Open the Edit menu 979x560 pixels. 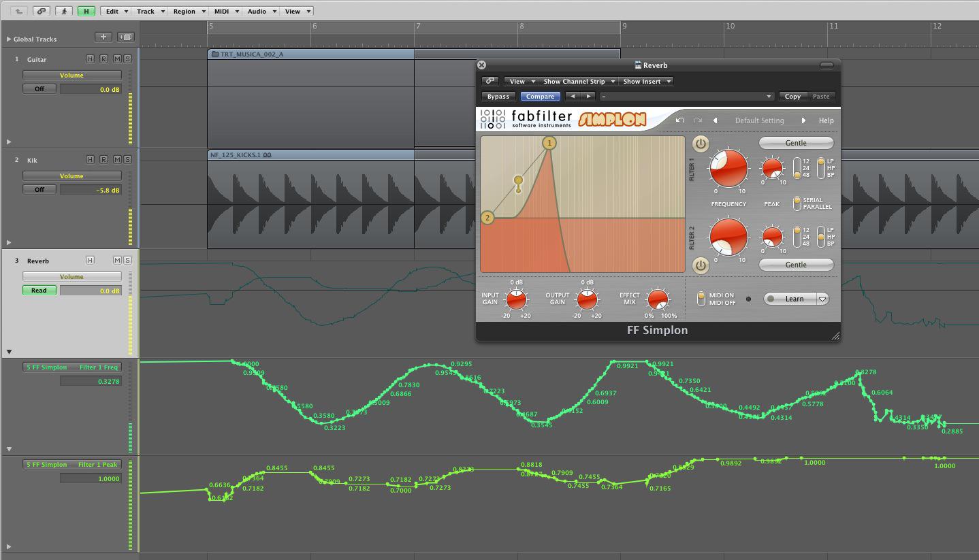116,11
